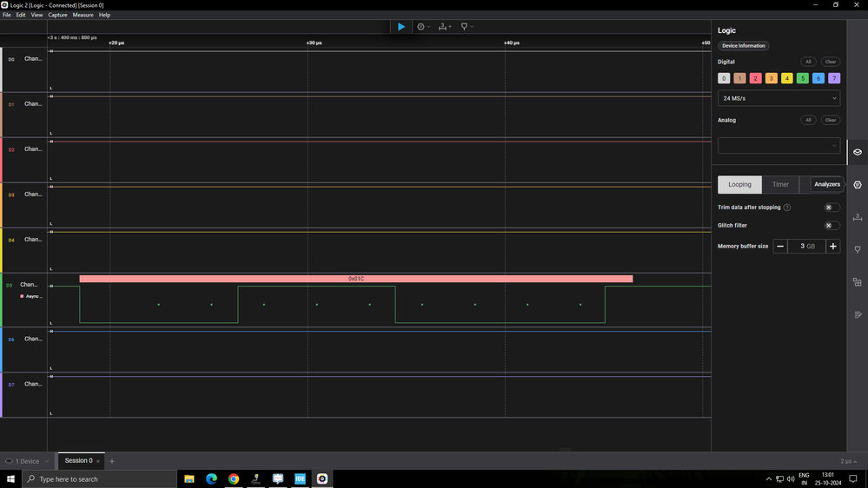Screen dimensions: 868x488
Task: Open the 2 µs zoom indicator at bottom right
Action: (848, 461)
